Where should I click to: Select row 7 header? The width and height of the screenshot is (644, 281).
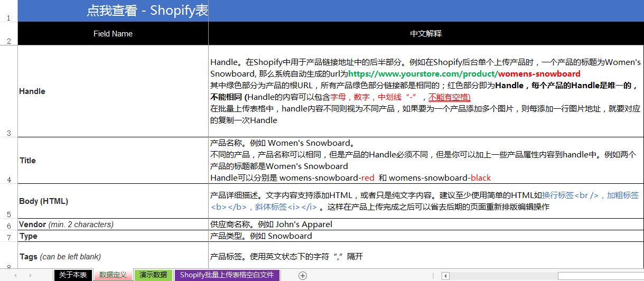[x=8, y=236]
